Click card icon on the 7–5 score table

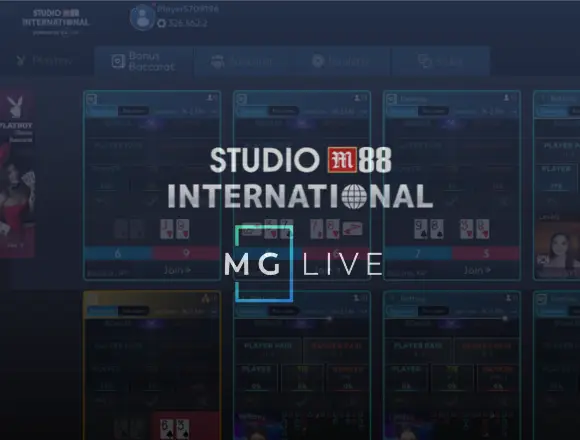click(391, 99)
